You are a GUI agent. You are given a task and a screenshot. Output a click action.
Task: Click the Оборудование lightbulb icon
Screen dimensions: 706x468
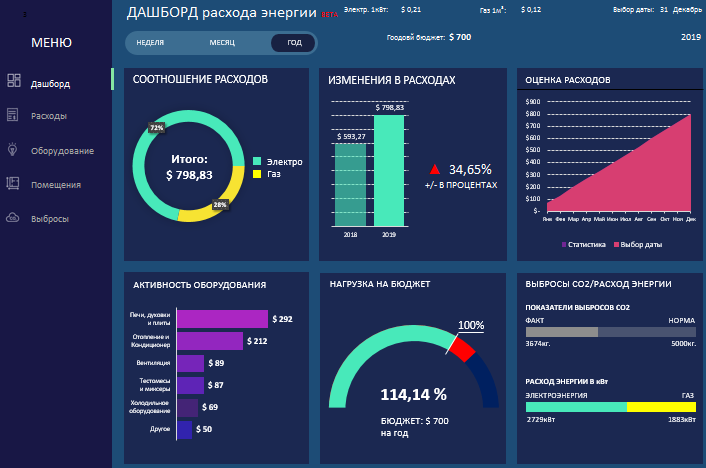(x=13, y=149)
